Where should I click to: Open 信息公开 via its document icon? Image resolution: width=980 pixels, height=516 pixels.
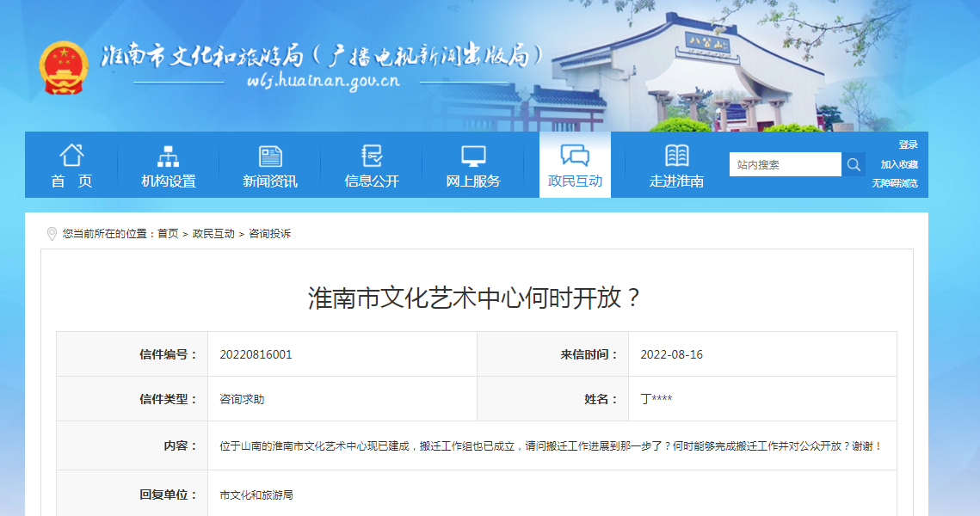pos(371,157)
